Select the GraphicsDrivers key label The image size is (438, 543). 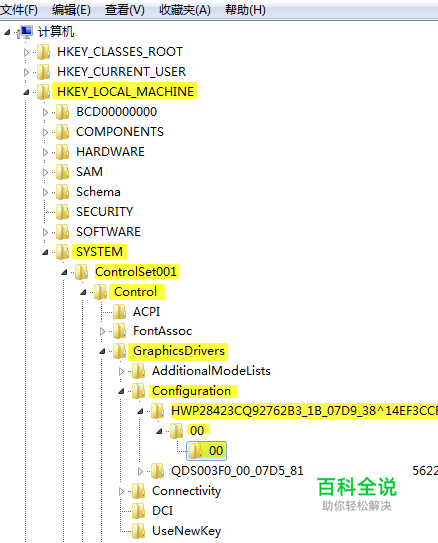[179, 351]
